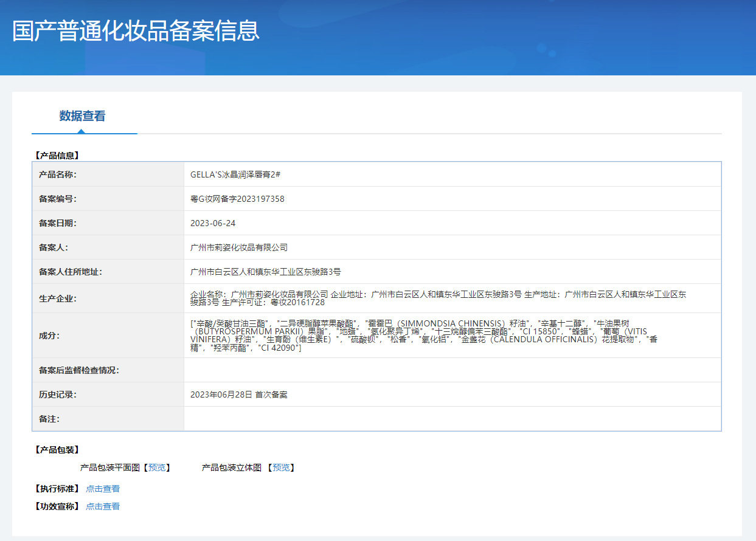Click the 产品包装平面图 label text
Screen dimensions: 756x541
coord(111,467)
